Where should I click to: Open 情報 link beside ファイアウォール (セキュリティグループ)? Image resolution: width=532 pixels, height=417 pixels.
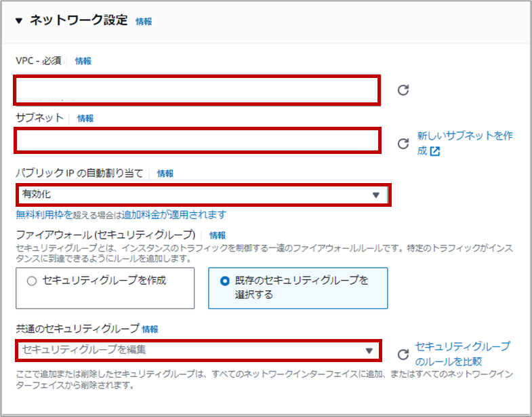[x=218, y=235]
